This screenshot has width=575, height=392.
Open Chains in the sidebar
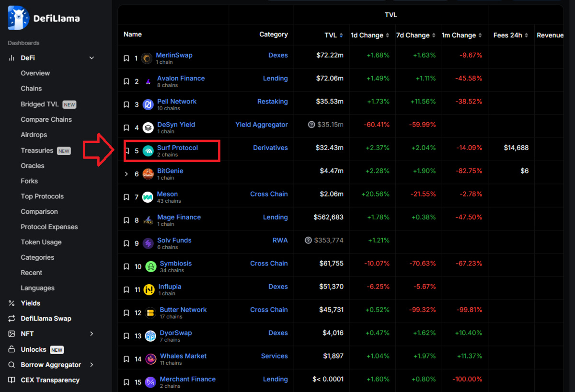tap(31, 89)
